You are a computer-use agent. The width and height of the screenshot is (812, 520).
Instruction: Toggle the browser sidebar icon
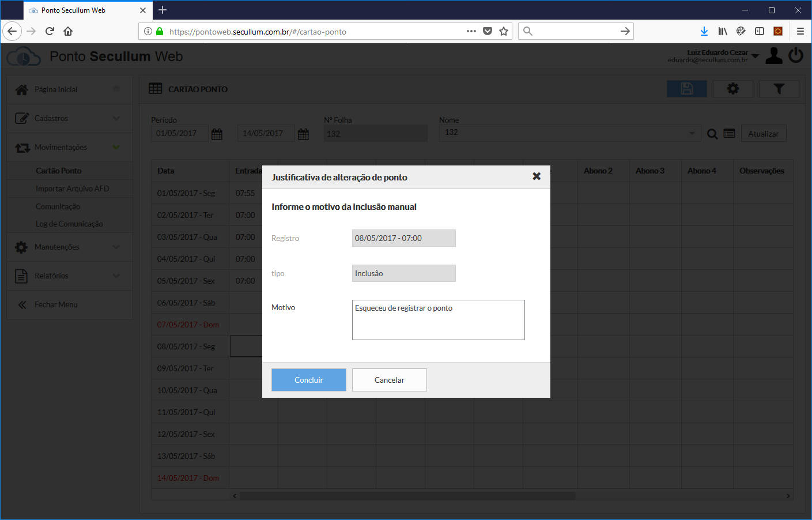click(x=760, y=31)
